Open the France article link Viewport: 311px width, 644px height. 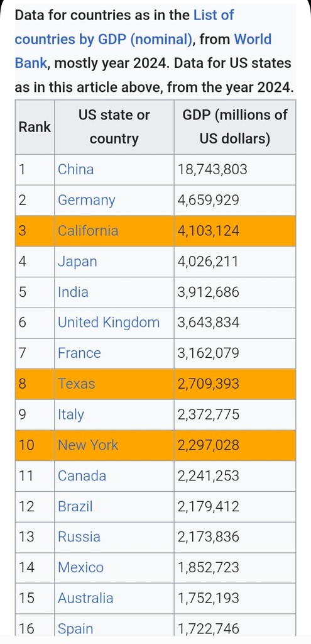pos(79,353)
